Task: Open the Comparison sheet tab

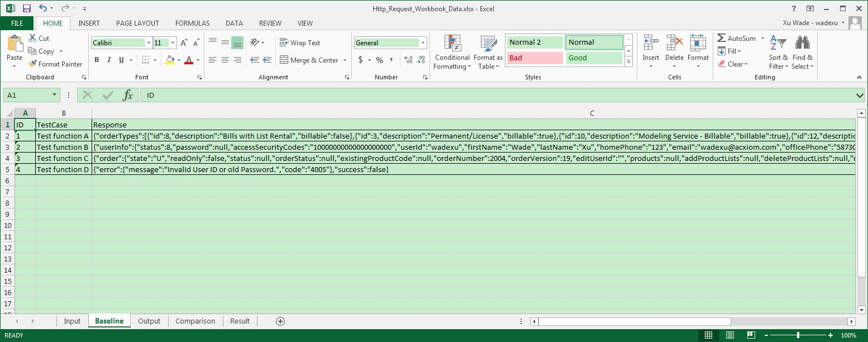Action: (195, 321)
